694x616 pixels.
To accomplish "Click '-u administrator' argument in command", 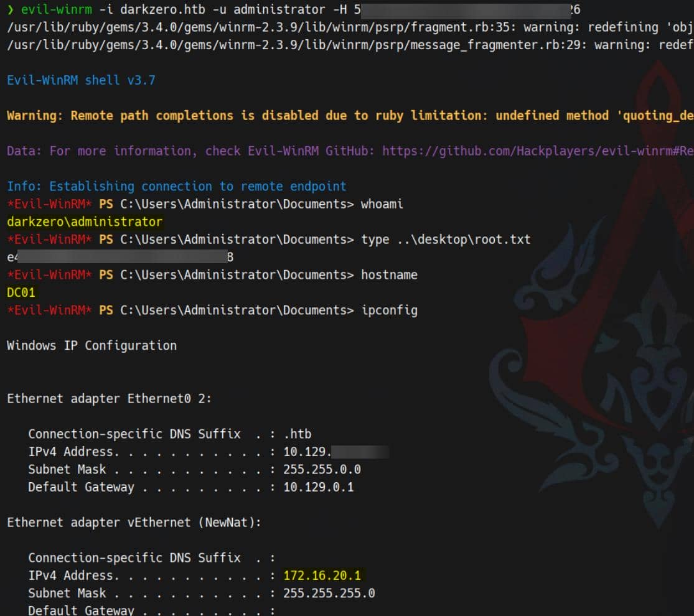I will click(269, 9).
